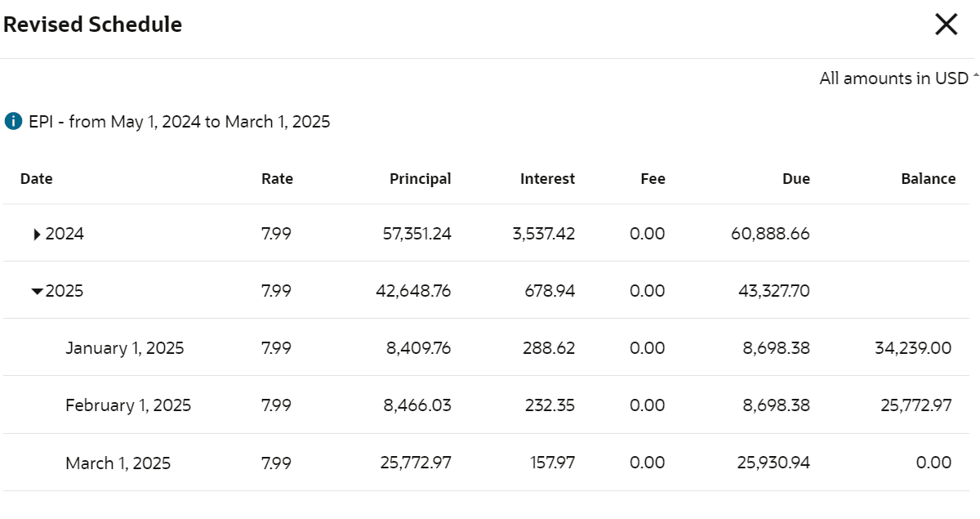Click the Interest column header

547,179
